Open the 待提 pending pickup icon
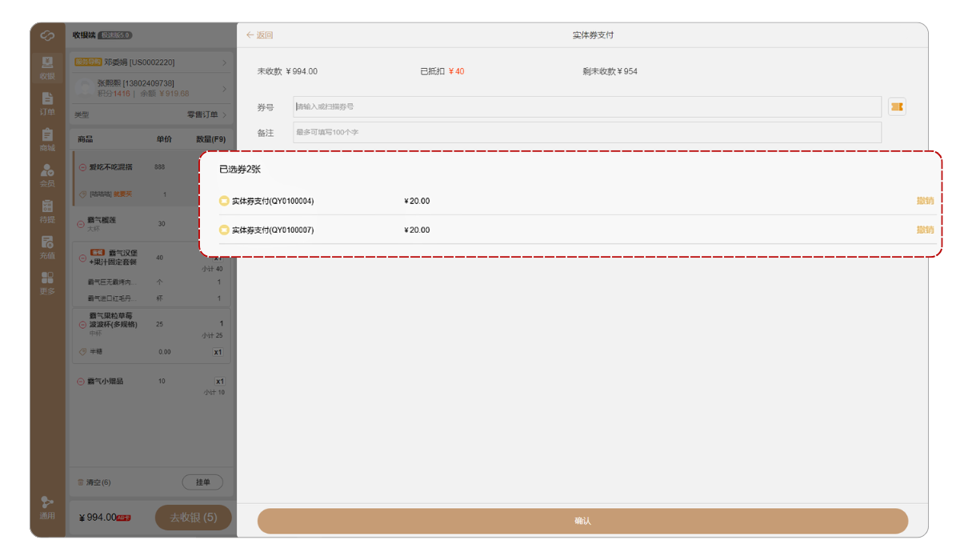 (47, 211)
